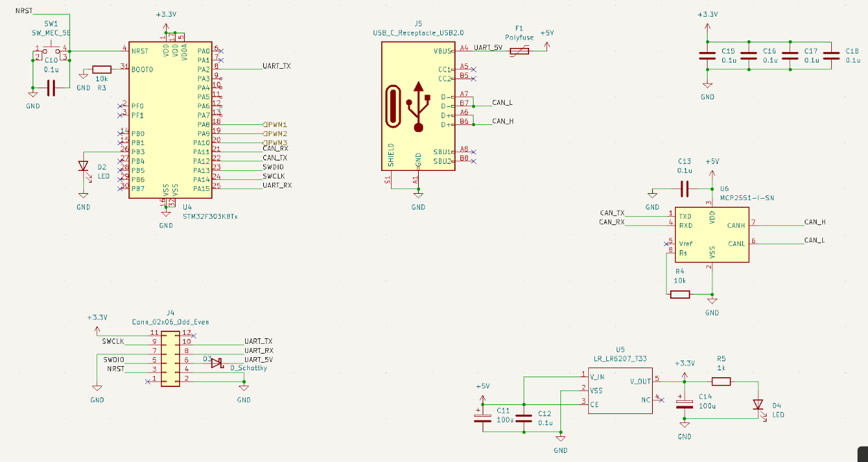Select the USB-C receptacle symbol J5
The image size is (868, 462).
coord(417,106)
